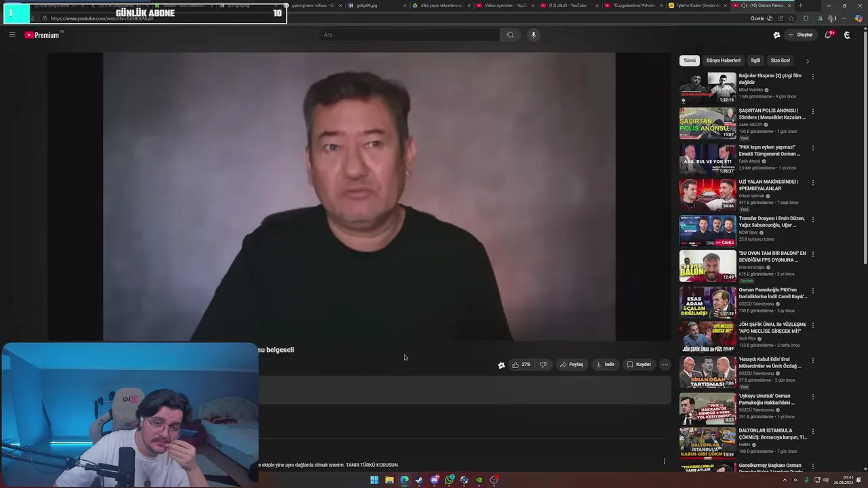Screen dimensions: 868x488
Task: Open File Explorer from taskbar
Action: click(389, 480)
